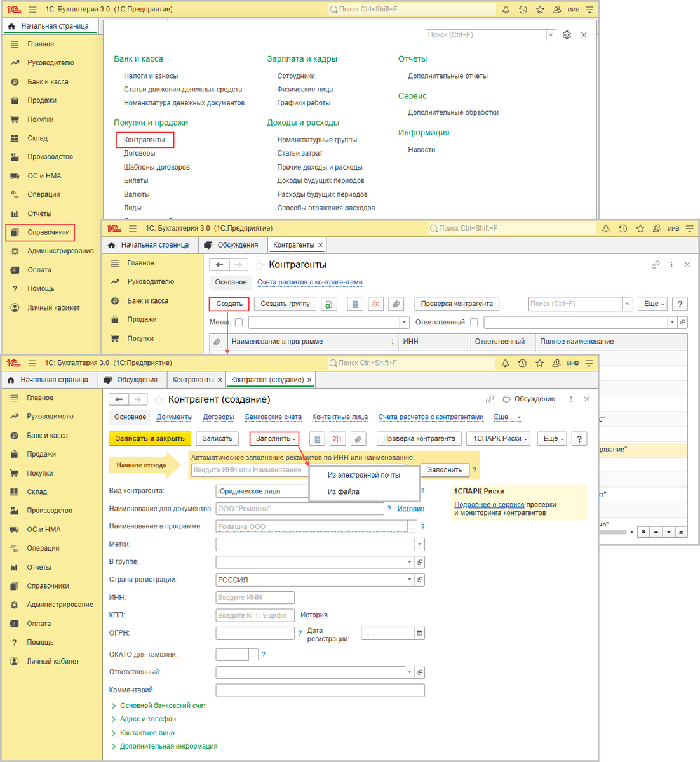Open Банковские счета tab link in Контрагент (создание)
The height and width of the screenshot is (762, 700).
(x=273, y=417)
